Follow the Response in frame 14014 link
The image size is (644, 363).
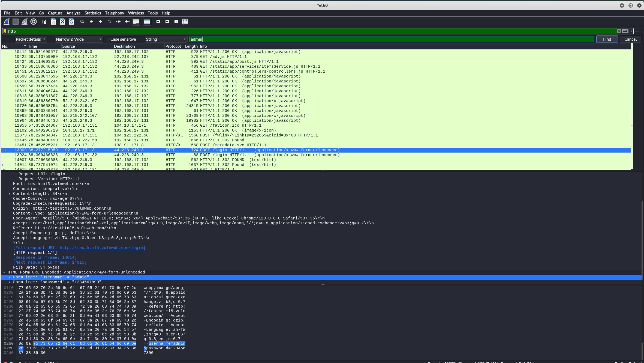coord(45,258)
